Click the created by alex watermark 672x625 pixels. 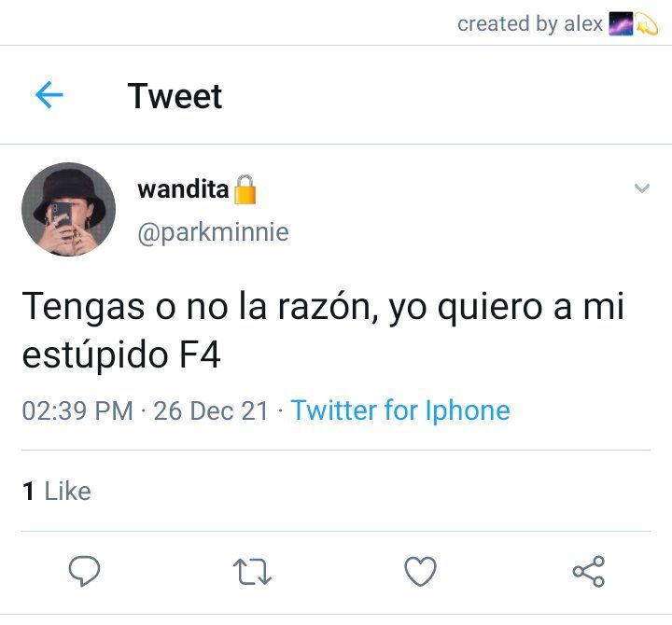(x=530, y=24)
